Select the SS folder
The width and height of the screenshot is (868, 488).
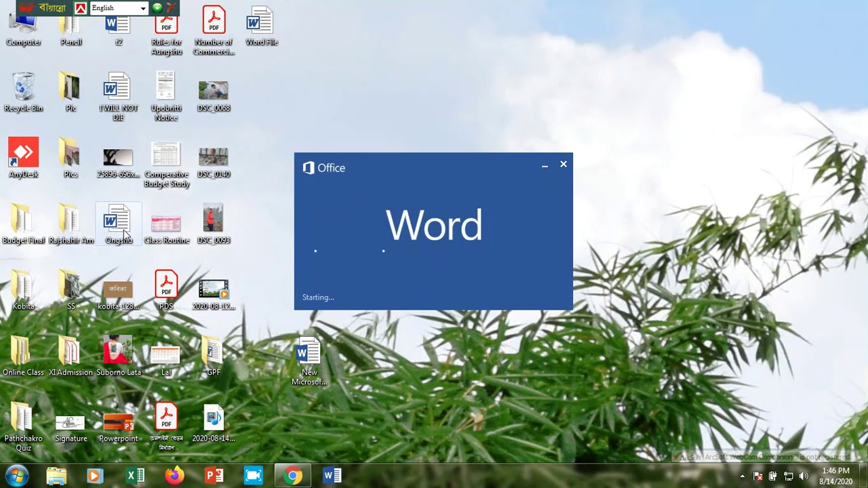tap(71, 289)
